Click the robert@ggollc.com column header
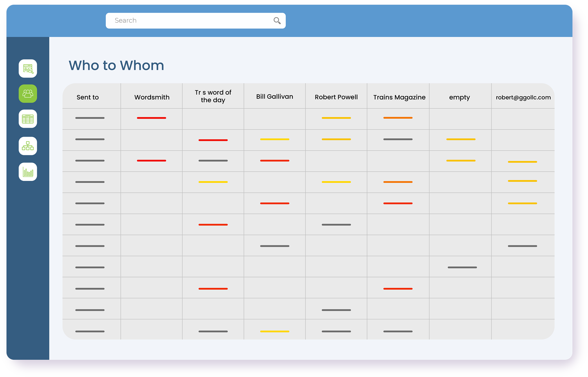The height and width of the screenshot is (377, 588). (x=523, y=97)
